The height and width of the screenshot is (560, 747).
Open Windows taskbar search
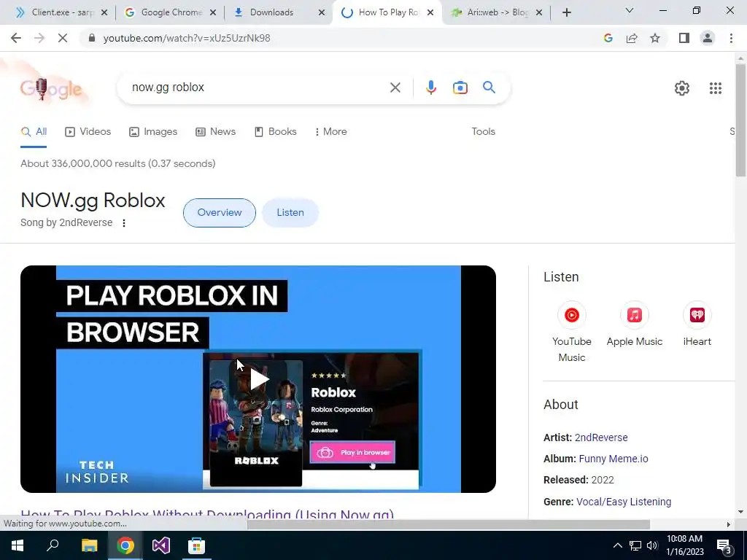pos(53,545)
